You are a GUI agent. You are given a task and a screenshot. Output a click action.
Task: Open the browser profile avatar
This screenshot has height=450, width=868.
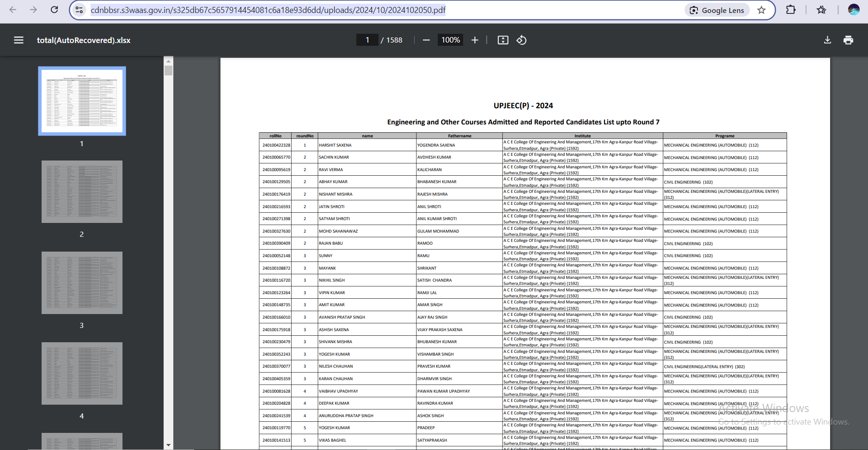[x=853, y=10]
